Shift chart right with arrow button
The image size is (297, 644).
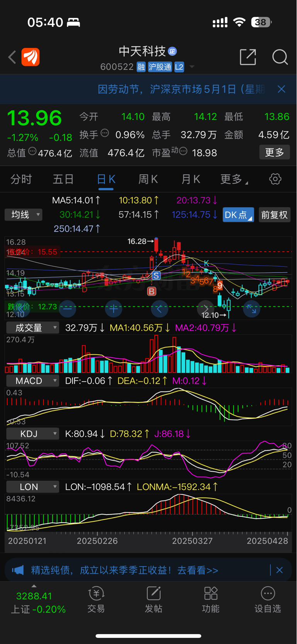click(x=205, y=309)
